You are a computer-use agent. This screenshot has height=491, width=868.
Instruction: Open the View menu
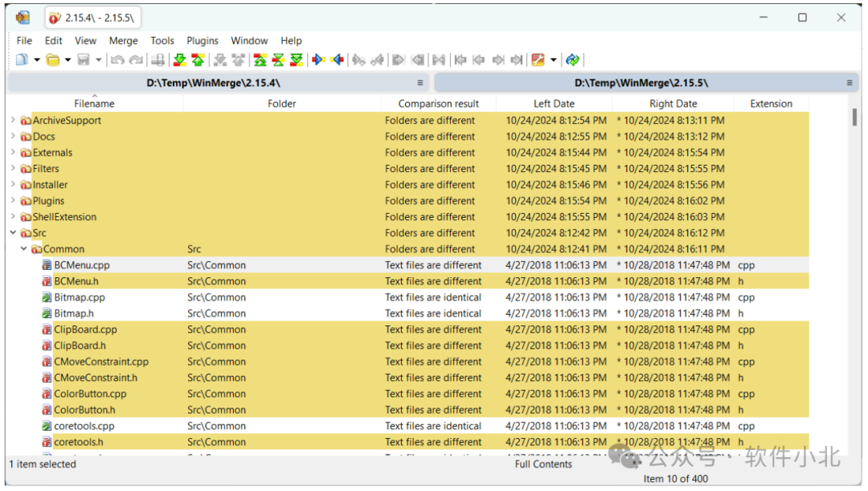pyautogui.click(x=85, y=40)
